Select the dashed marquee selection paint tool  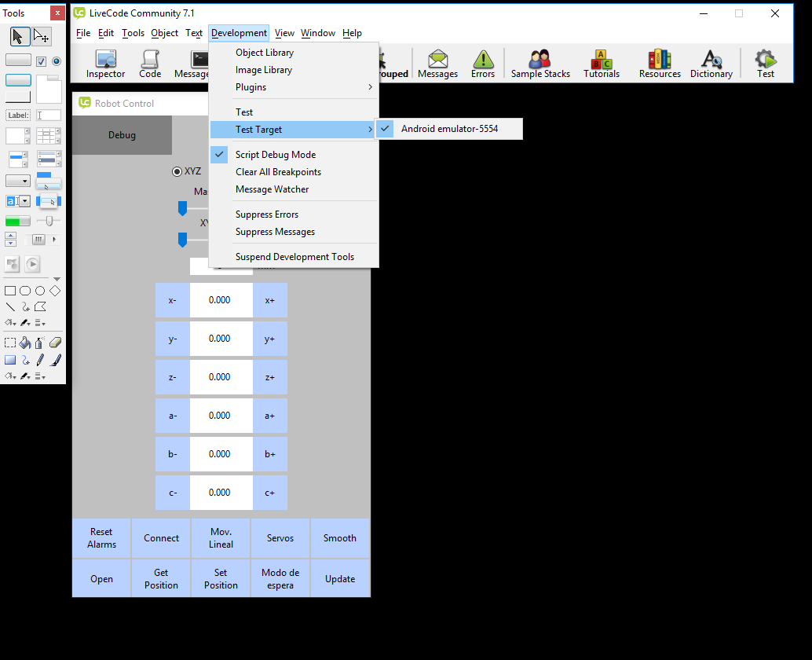(x=10, y=343)
